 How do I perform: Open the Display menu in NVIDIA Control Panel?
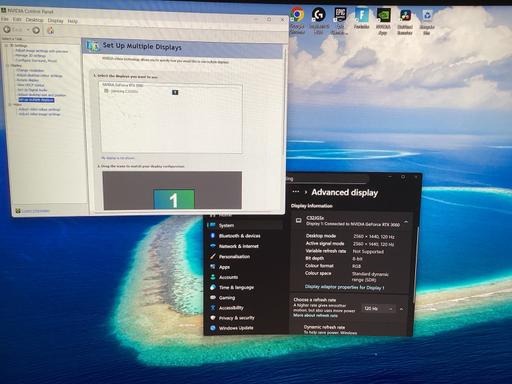click(55, 21)
